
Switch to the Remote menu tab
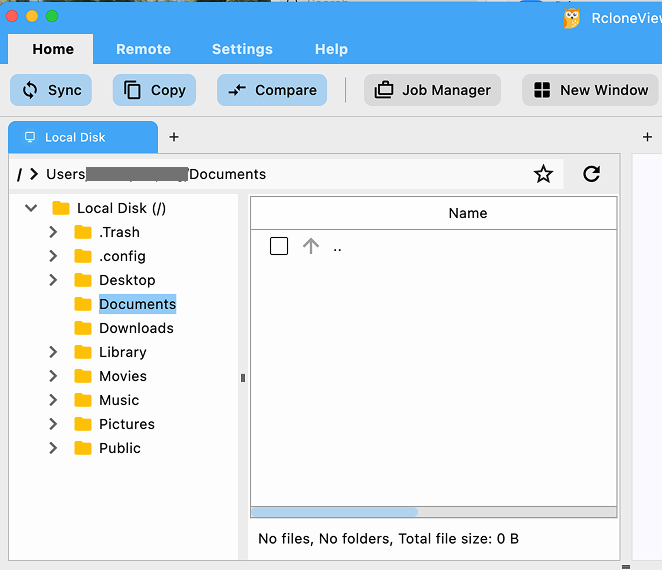pos(143,49)
